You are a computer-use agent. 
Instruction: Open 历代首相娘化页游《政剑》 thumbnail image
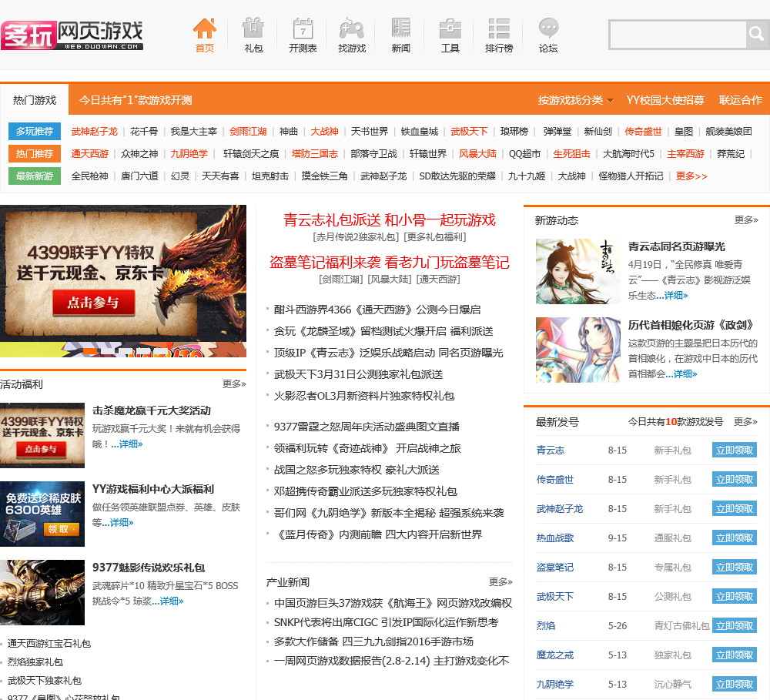577,350
